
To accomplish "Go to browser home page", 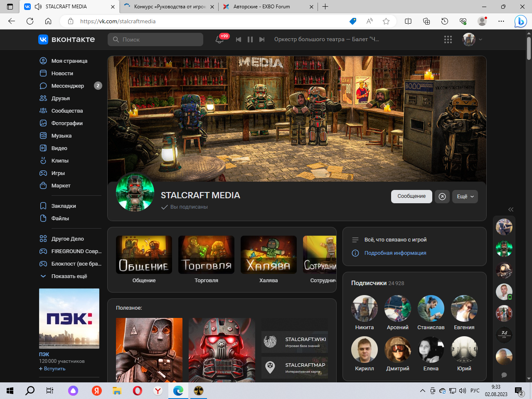I will coord(48,21).
